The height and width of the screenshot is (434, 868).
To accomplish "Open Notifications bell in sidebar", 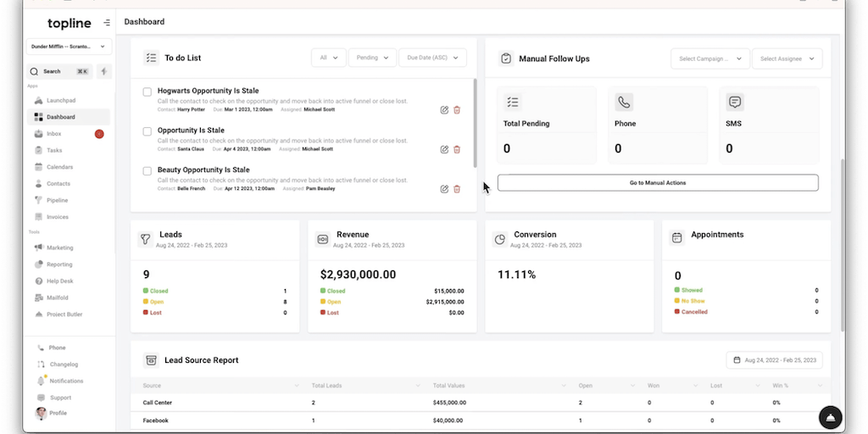I will point(65,381).
